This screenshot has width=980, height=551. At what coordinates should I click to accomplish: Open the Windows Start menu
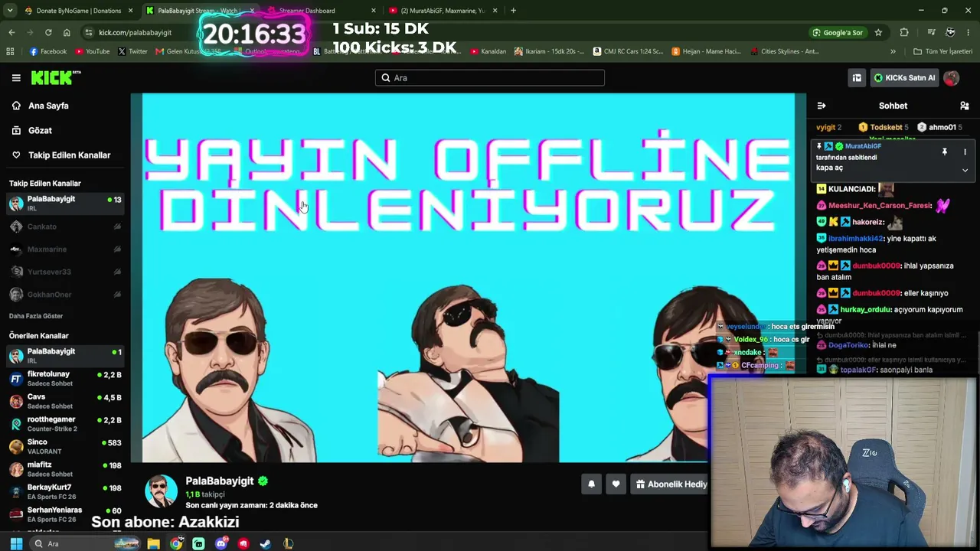coord(16,543)
